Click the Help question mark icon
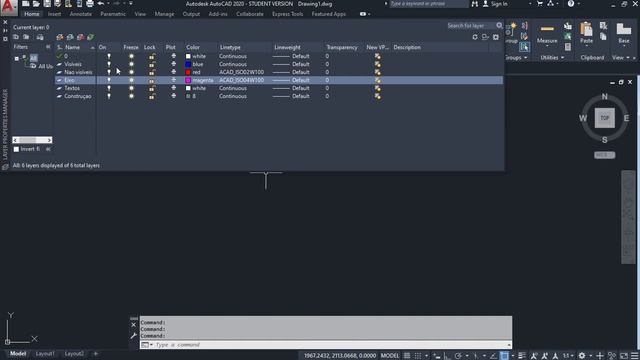 [x=571, y=4]
